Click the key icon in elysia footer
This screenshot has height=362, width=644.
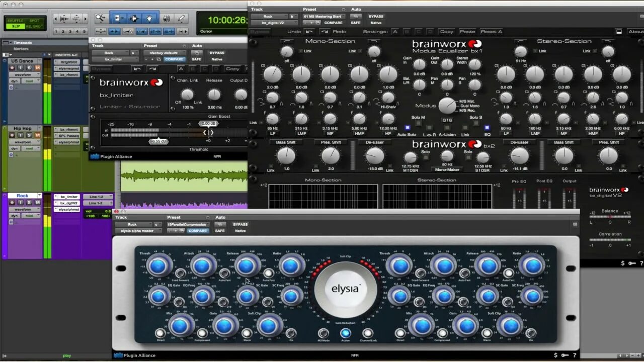tap(565, 355)
